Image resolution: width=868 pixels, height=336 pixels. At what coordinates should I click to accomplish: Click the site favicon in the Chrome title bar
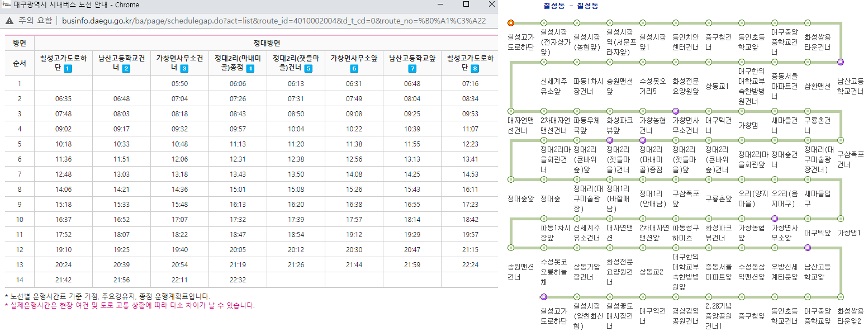(x=6, y=4)
